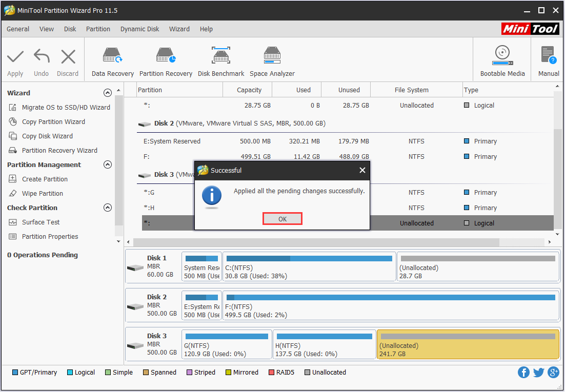Collapse the Check Partition section
Screen dimensions: 565x392
107,208
